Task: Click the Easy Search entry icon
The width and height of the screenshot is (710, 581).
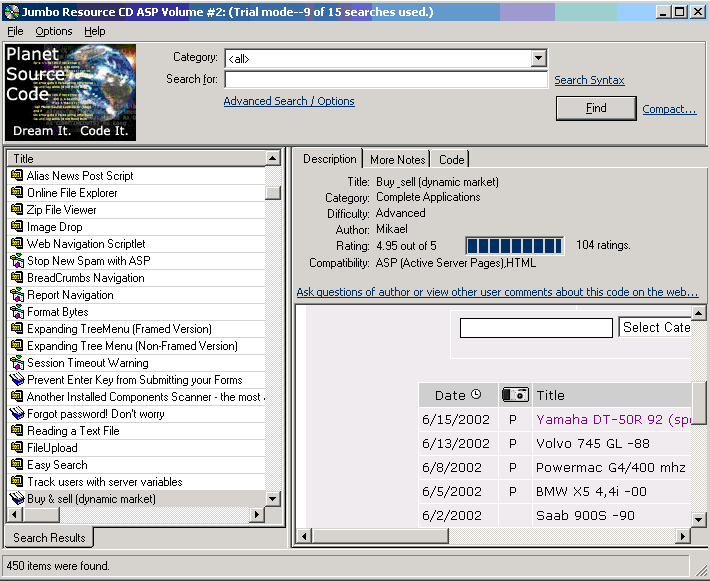Action: [x=17, y=465]
